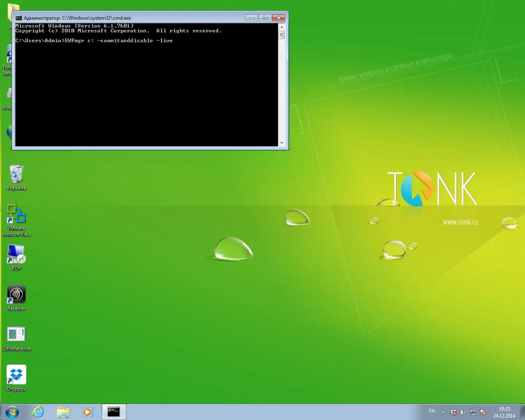Open the Windows Start menu orb
Image resolution: width=525 pixels, height=420 pixels.
tap(12, 412)
